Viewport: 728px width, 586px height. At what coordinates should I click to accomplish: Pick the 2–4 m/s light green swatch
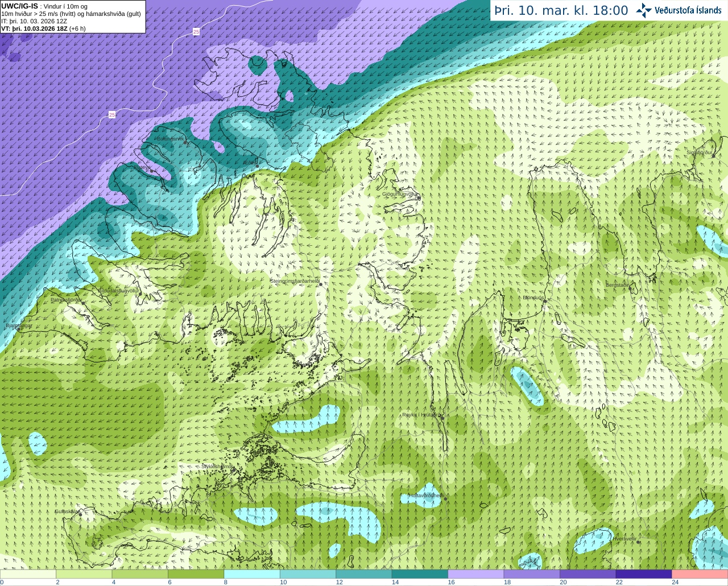84,574
